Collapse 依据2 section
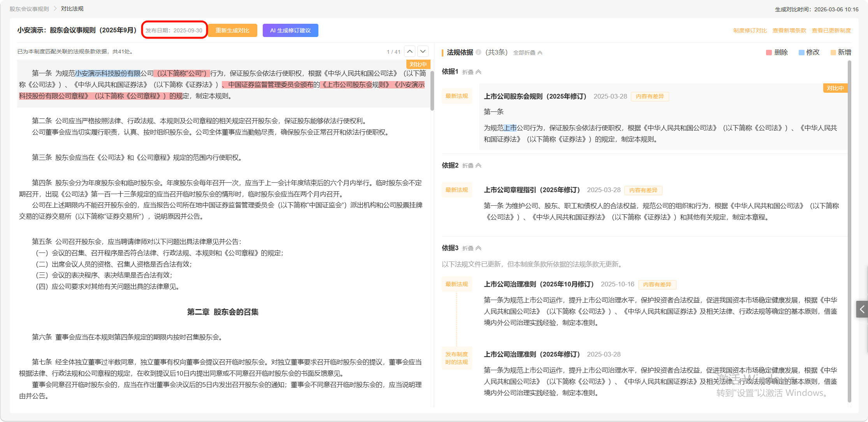The height and width of the screenshot is (422, 868). [472, 166]
